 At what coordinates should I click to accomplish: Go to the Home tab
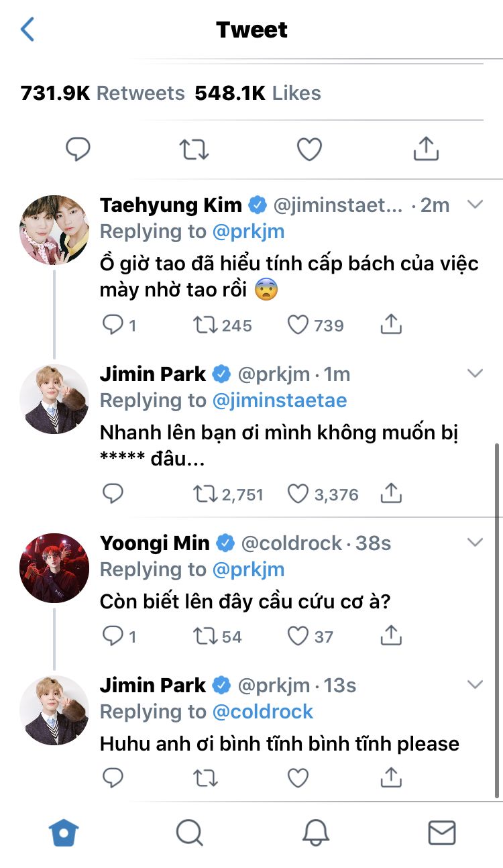click(64, 832)
